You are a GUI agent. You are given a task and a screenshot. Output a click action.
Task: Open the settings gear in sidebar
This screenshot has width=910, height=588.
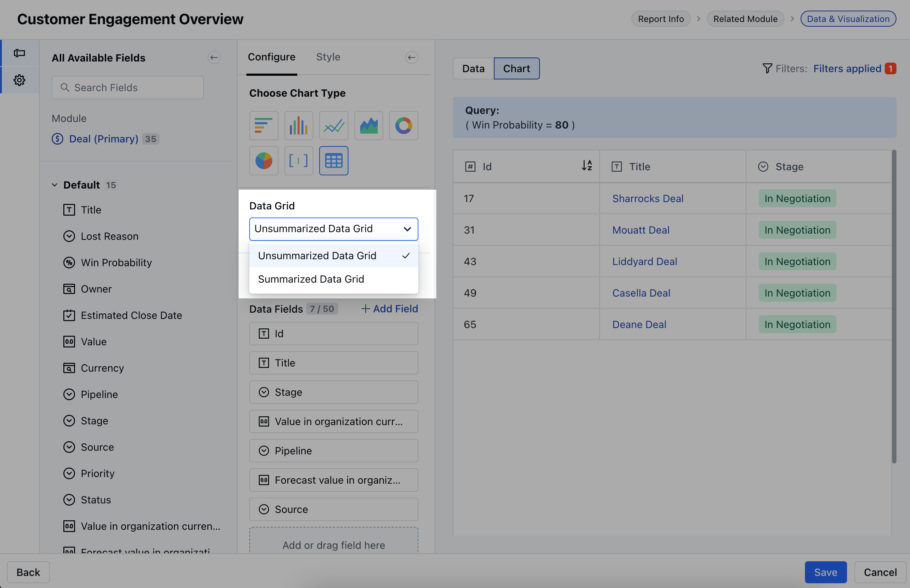pyautogui.click(x=19, y=80)
